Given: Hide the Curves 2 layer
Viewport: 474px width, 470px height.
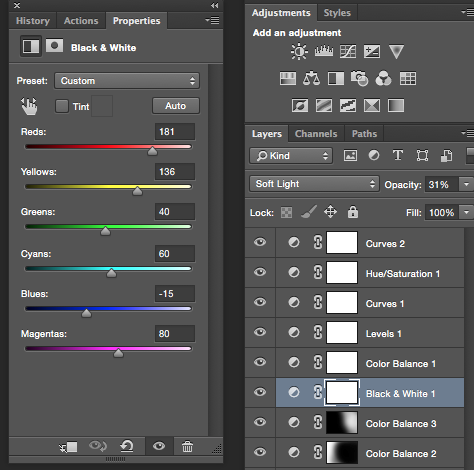Looking at the screenshot, I should point(260,242).
